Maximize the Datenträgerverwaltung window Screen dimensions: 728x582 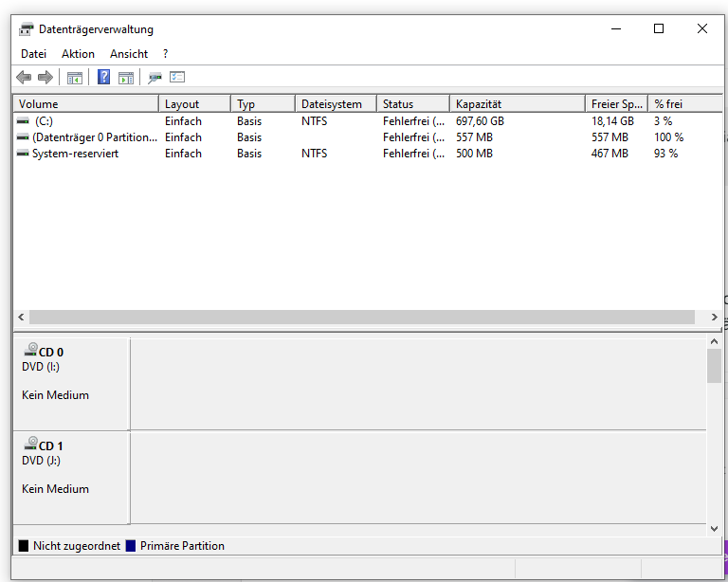(x=659, y=28)
